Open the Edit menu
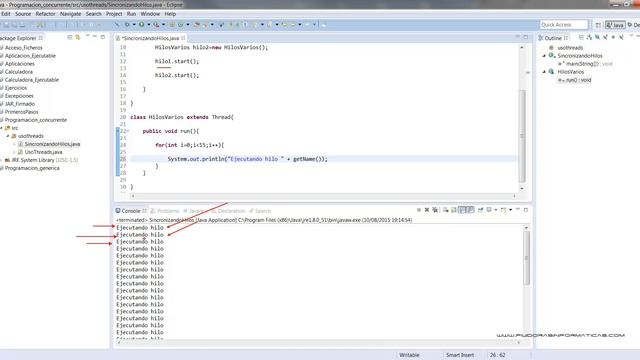The height and width of the screenshot is (360, 640). [6, 13]
